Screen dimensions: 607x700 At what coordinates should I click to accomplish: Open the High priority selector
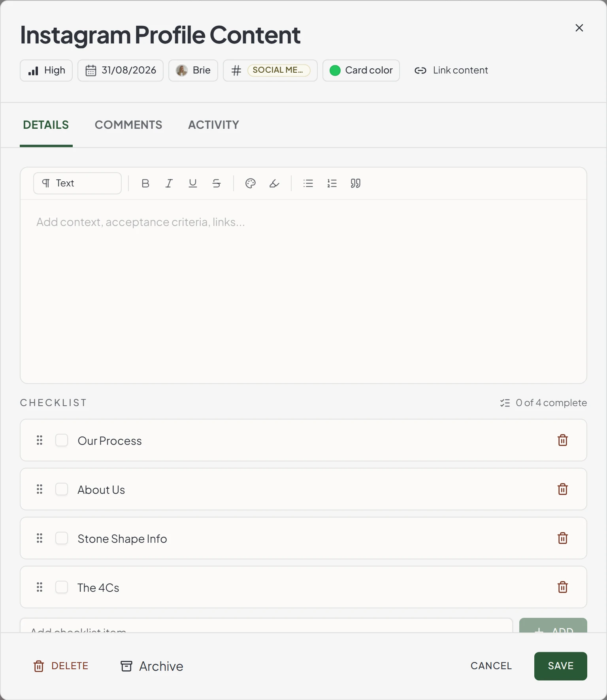[x=46, y=70]
